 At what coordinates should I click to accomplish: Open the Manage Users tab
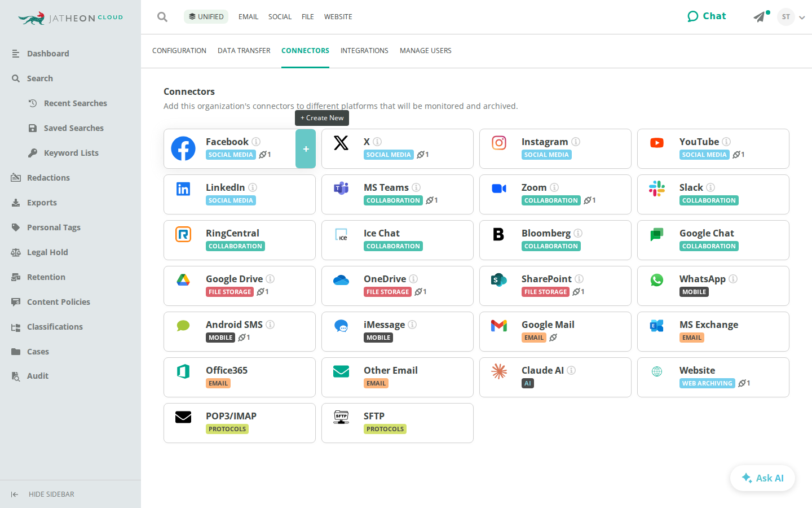[x=426, y=51]
